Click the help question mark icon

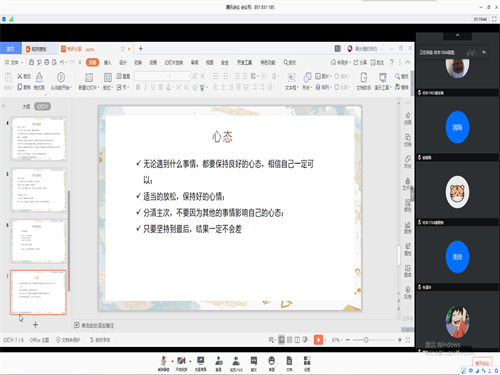click(x=392, y=62)
